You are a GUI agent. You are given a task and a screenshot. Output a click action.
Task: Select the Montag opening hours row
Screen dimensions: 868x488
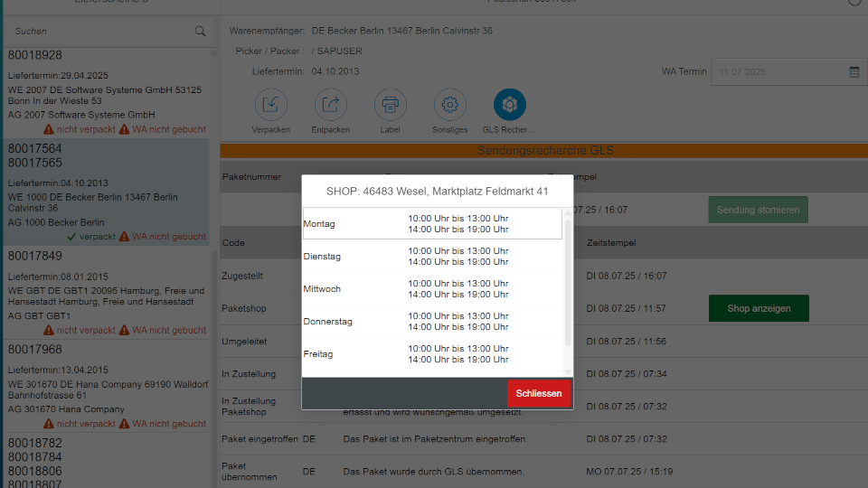432,224
